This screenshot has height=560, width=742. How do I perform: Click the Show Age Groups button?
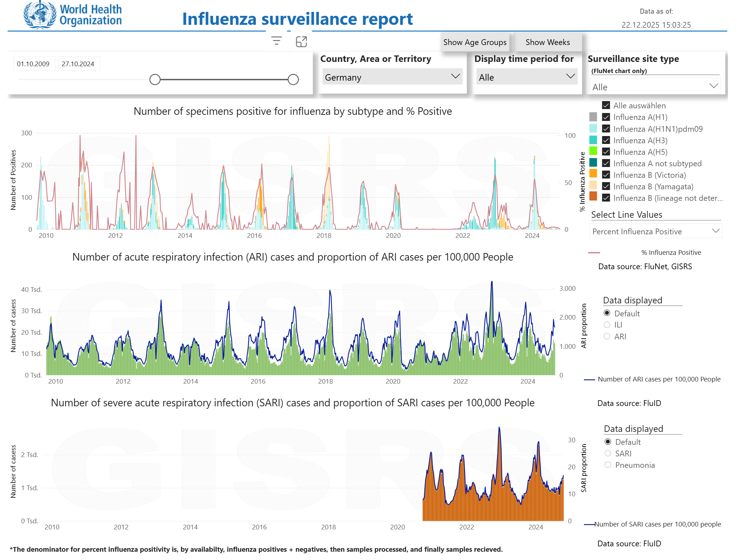coord(475,42)
